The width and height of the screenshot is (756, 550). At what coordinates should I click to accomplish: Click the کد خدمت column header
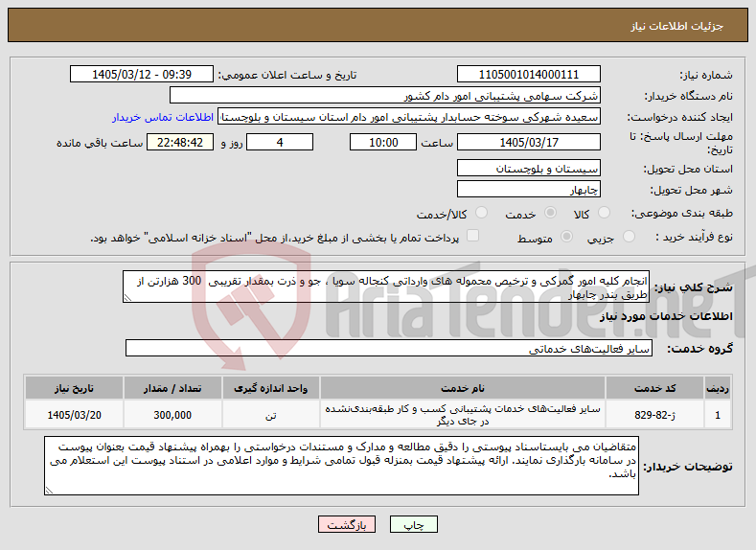tap(654, 388)
